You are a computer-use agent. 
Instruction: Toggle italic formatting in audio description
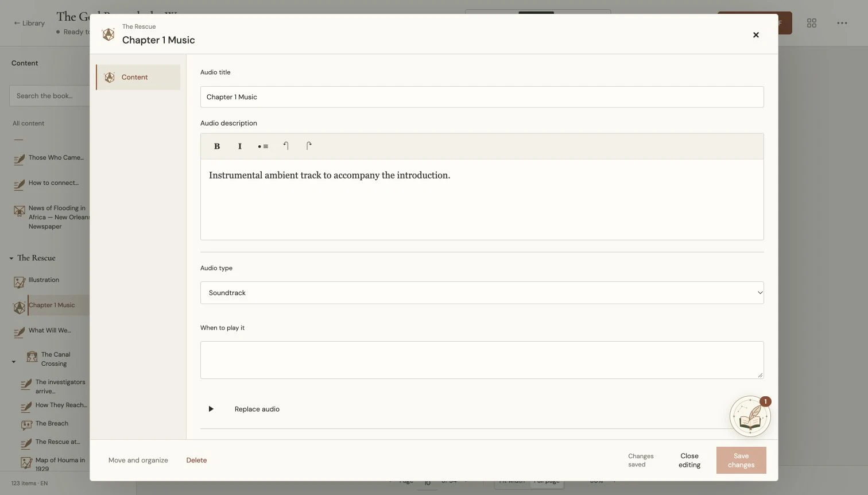240,146
